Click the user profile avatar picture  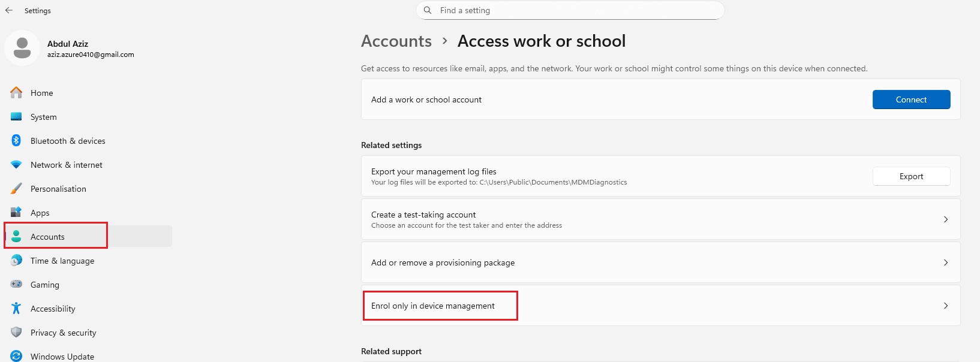pos(22,48)
